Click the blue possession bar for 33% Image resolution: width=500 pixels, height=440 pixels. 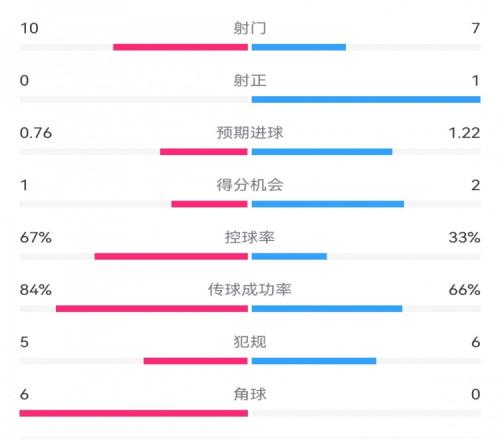coord(289,256)
